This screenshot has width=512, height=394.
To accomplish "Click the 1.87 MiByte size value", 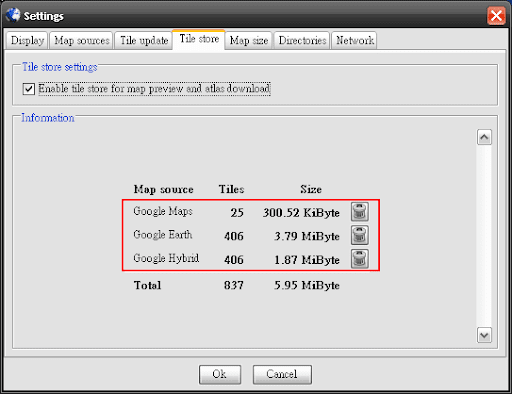I will pyautogui.click(x=307, y=260).
